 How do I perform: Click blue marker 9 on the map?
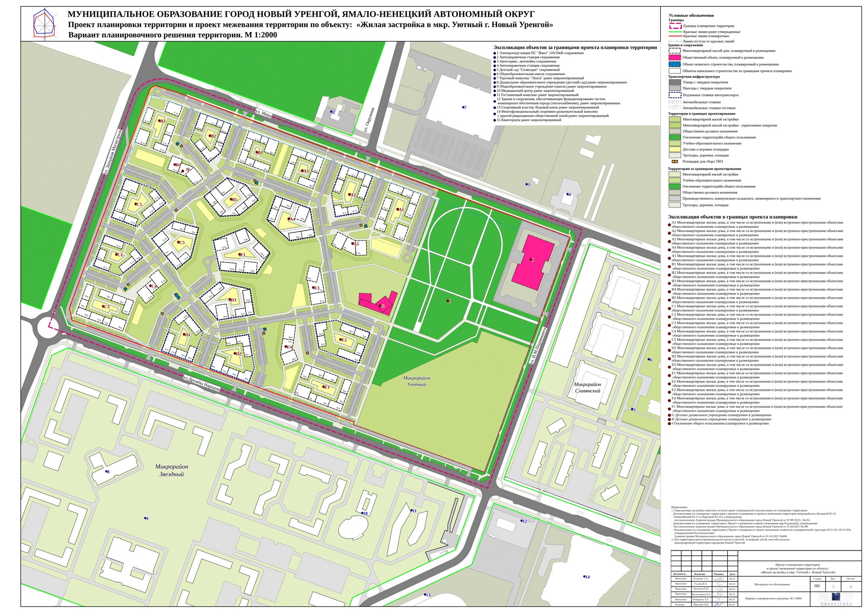[x=146, y=518]
